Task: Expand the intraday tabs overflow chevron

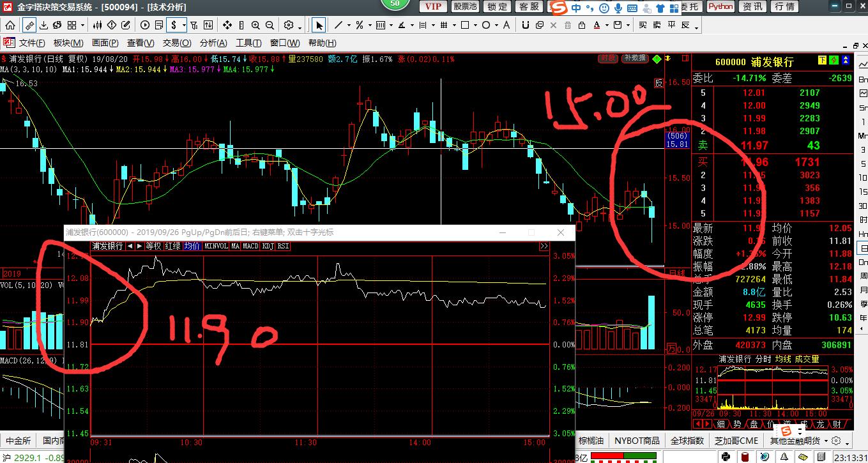Action: point(544,246)
